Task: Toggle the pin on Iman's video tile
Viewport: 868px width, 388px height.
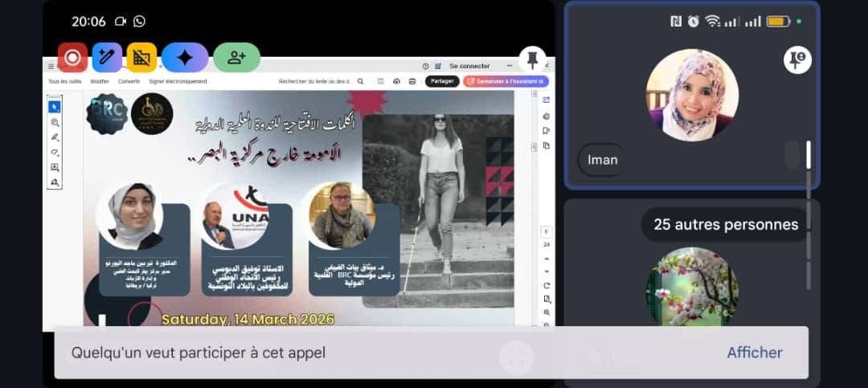Action: tap(797, 59)
